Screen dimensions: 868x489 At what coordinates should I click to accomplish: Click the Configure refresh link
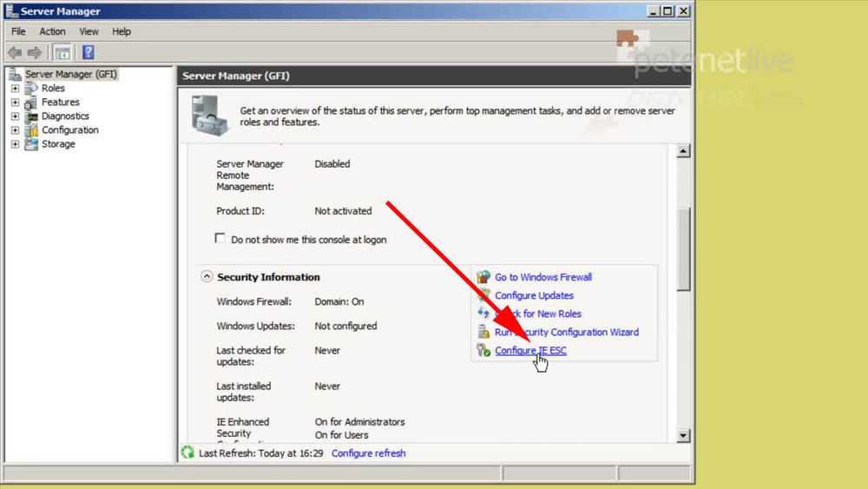(369, 453)
